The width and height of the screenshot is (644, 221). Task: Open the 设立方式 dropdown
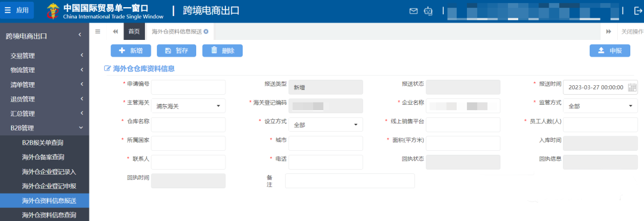pos(326,124)
